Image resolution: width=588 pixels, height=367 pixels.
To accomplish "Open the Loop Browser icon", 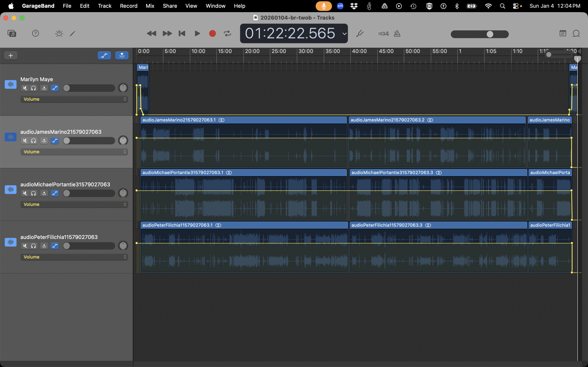I will pyautogui.click(x=576, y=33).
